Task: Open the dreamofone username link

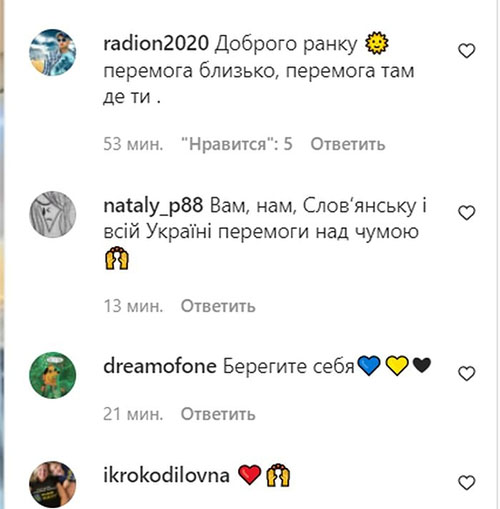Action: [x=160, y=366]
